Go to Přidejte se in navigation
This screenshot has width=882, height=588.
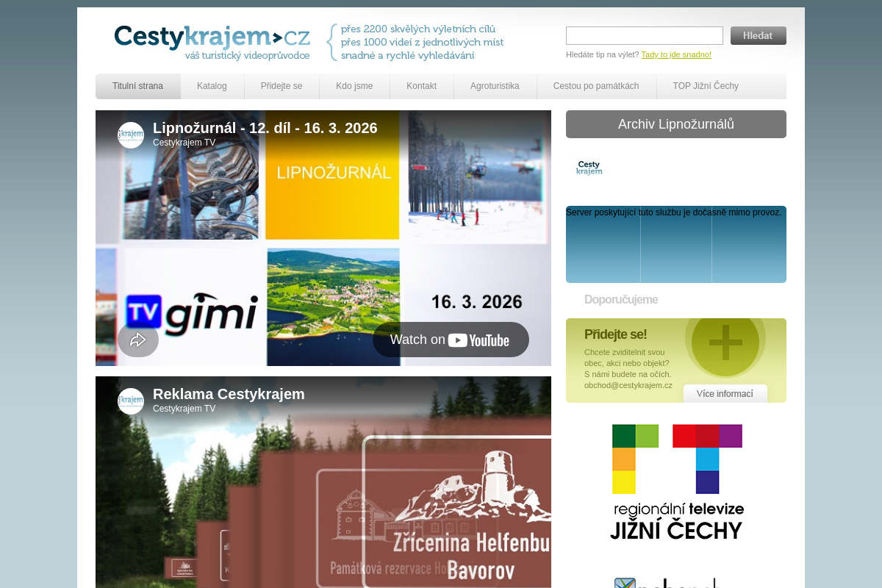[282, 86]
